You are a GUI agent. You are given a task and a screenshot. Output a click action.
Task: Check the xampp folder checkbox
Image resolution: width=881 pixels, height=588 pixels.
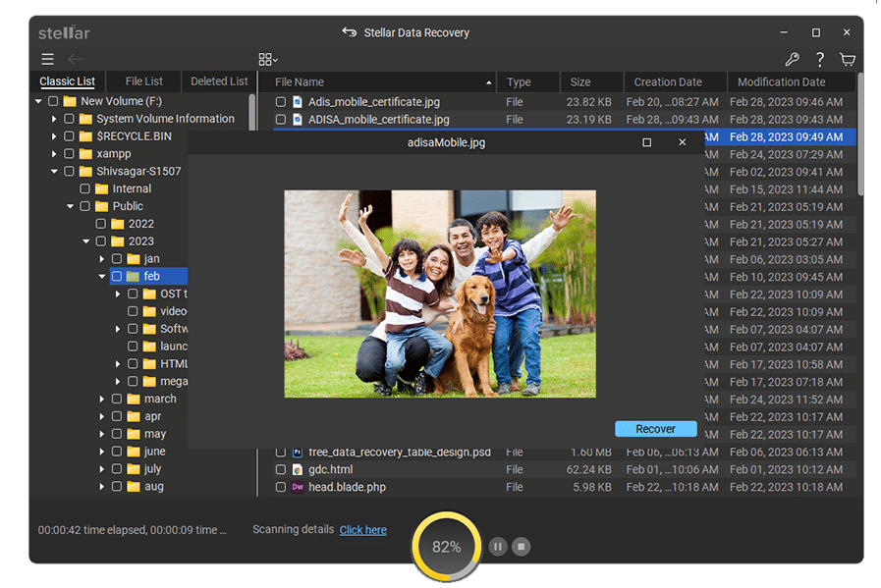pyautogui.click(x=70, y=154)
